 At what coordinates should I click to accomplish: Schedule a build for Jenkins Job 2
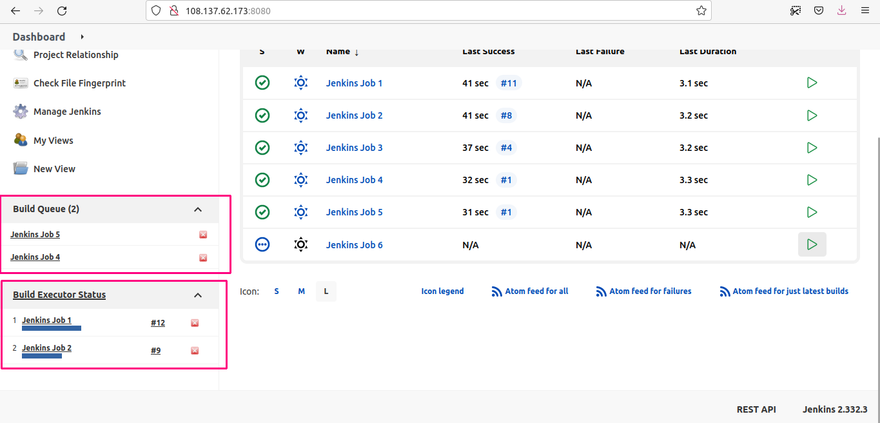point(812,116)
